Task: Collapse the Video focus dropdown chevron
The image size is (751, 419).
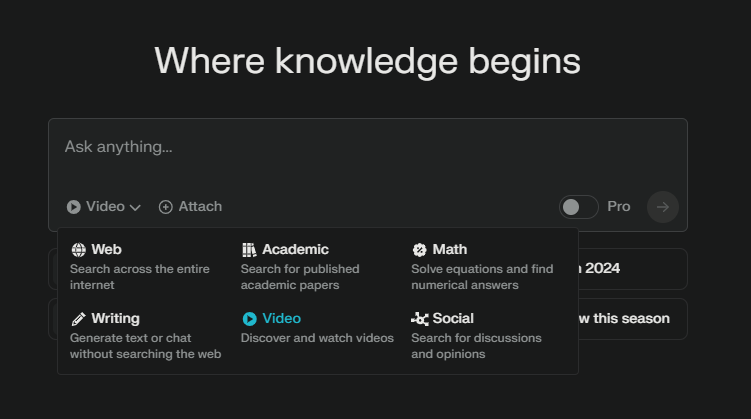Action: coord(135,208)
